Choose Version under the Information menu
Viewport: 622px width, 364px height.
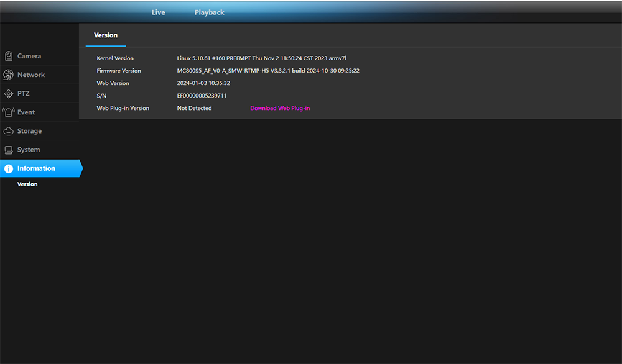coord(27,184)
